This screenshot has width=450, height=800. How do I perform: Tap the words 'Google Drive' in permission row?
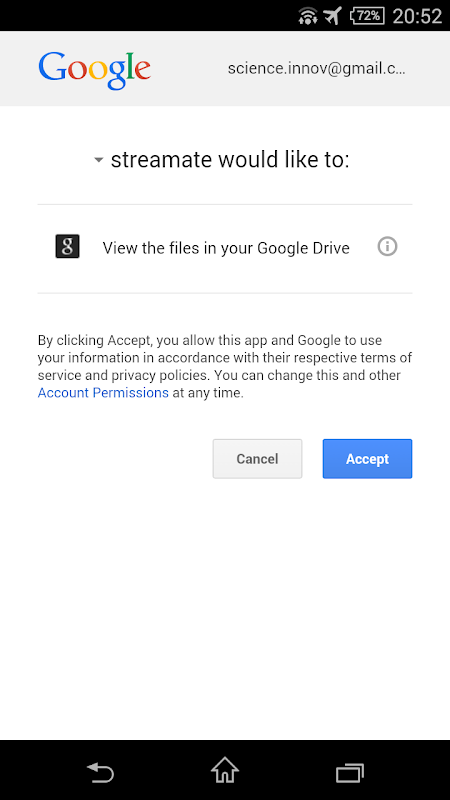[304, 248]
